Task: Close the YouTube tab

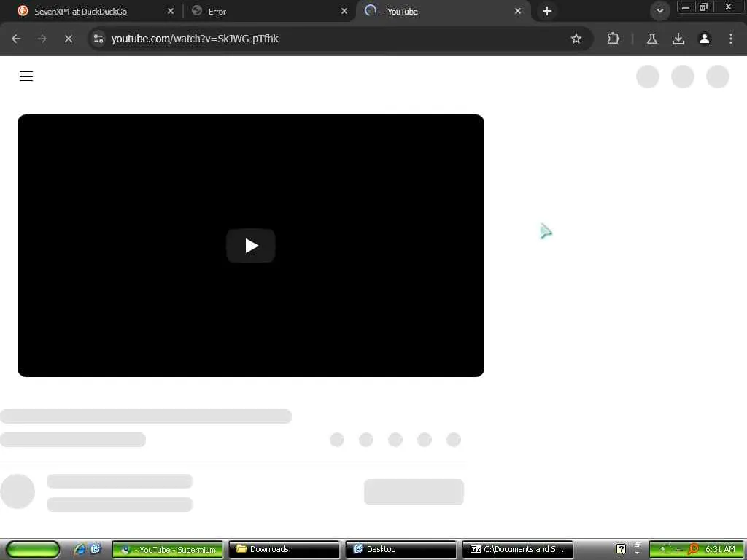Action: tap(518, 11)
